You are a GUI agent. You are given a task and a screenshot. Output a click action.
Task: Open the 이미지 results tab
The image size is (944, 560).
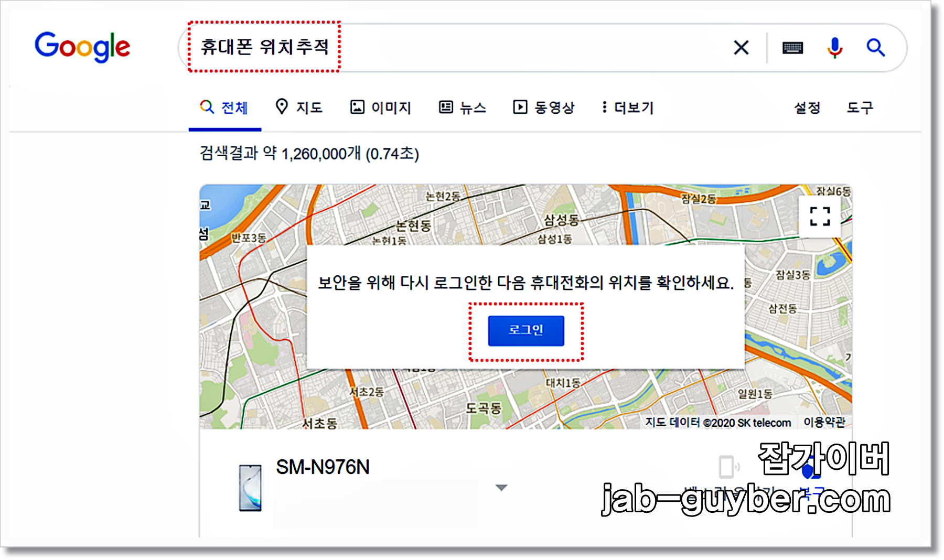point(381,107)
